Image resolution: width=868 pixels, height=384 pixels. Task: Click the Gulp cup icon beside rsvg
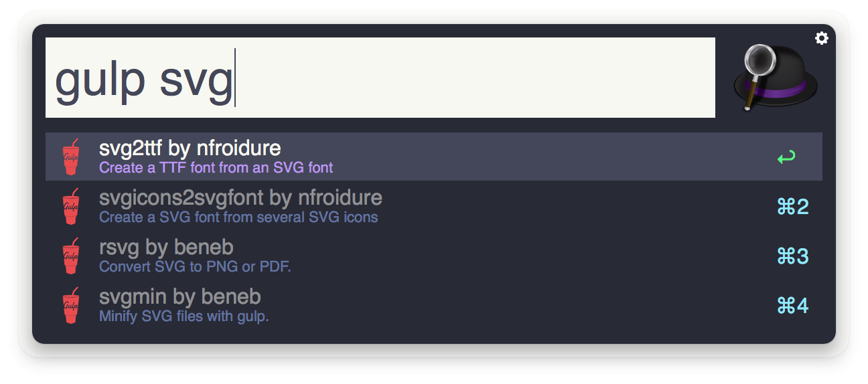tap(71, 256)
